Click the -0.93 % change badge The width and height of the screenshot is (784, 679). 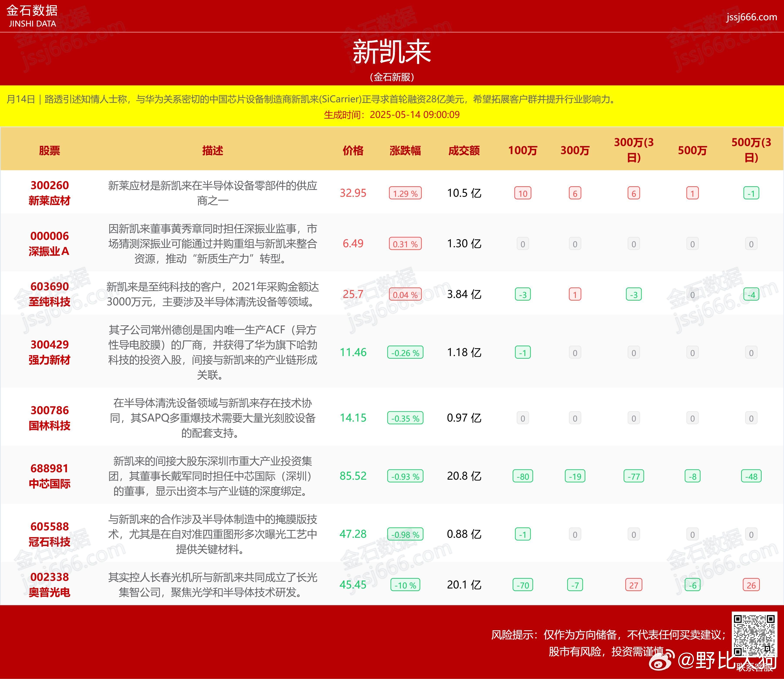(x=405, y=476)
